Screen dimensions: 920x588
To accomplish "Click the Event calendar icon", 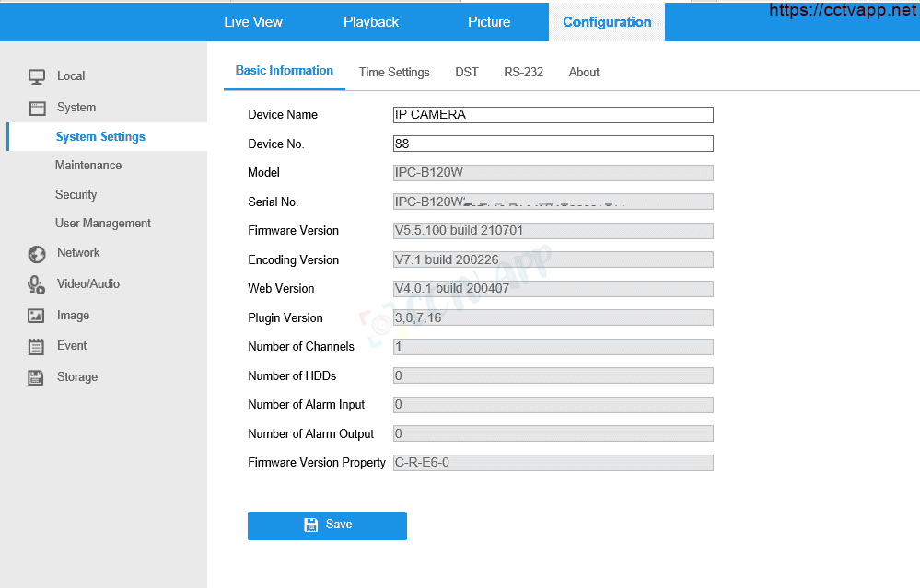I will 37,347.
